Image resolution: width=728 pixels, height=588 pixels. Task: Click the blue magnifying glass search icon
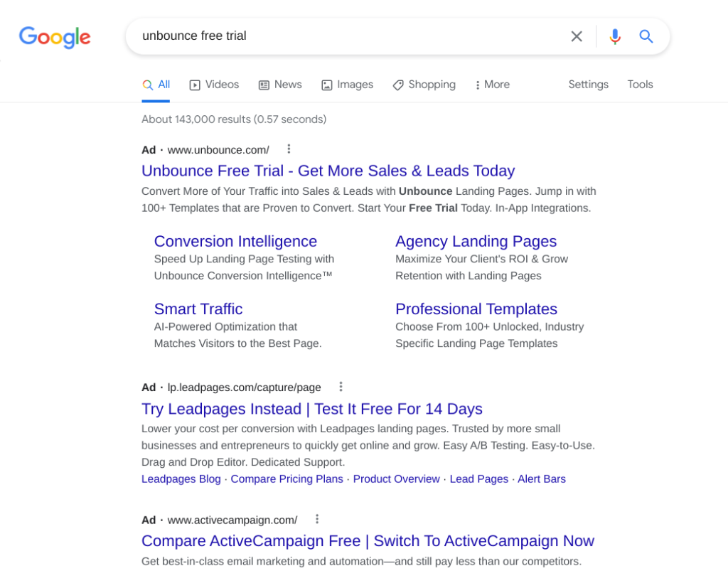(x=646, y=36)
